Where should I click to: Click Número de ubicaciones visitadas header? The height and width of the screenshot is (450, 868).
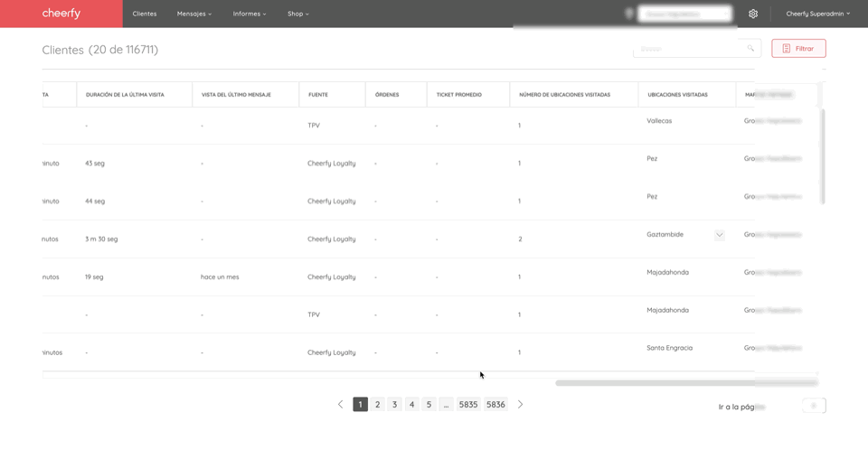point(564,95)
